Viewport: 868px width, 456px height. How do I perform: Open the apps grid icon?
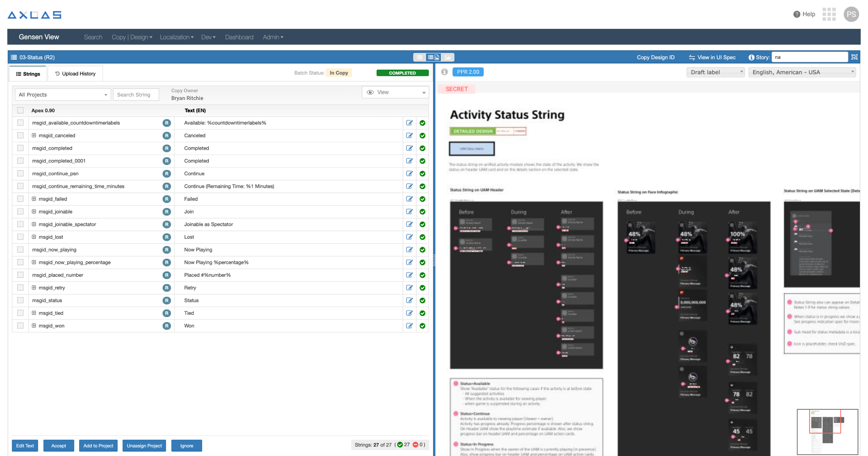(829, 14)
